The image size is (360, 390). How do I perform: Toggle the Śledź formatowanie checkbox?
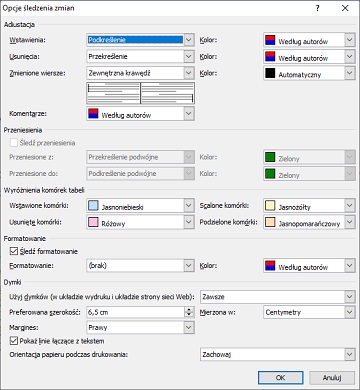14,251
